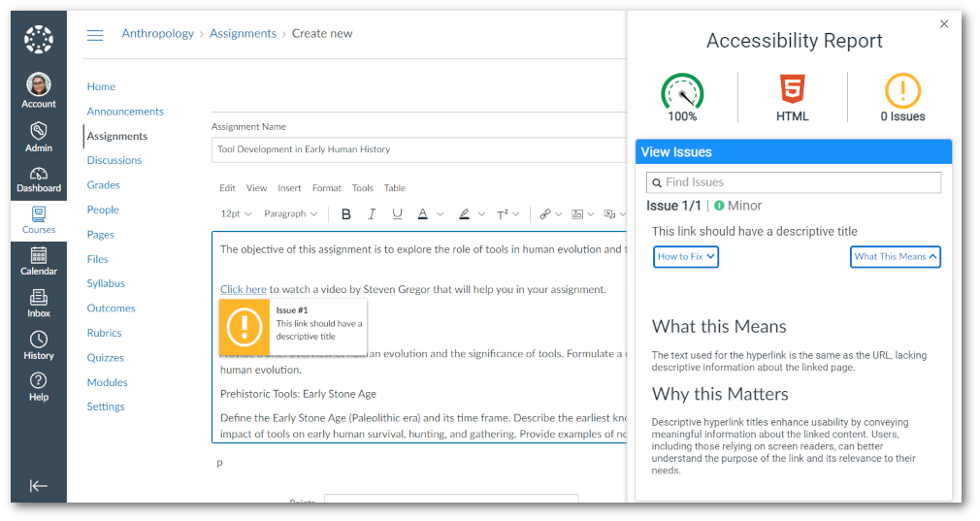Toggle bold formatting
Screen dimensions: 980x521
346,214
